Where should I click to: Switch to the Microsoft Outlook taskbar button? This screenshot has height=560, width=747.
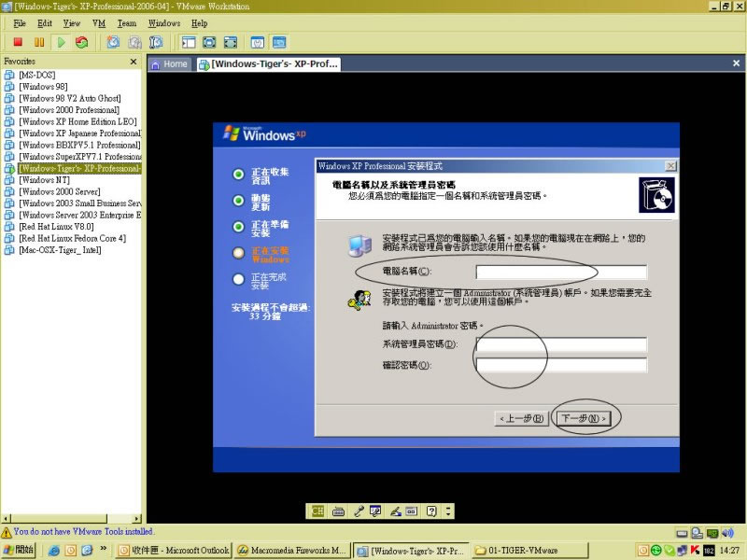174,551
